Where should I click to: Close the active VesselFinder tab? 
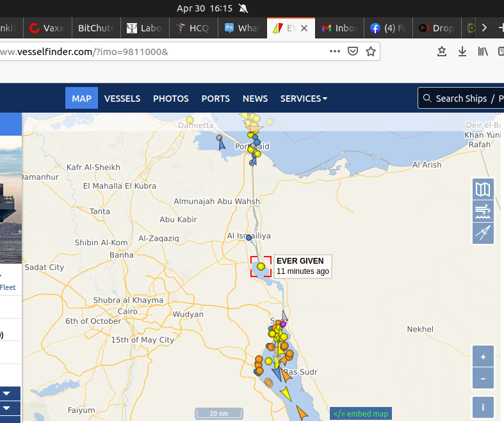point(304,28)
